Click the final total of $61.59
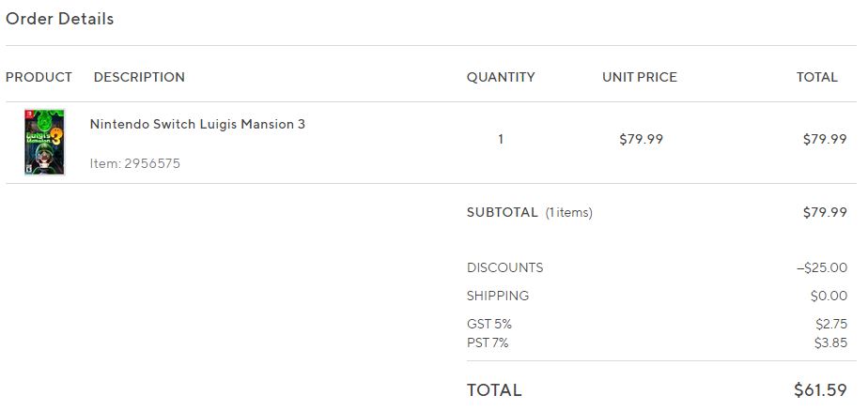This screenshot has width=868, height=411. pos(820,389)
